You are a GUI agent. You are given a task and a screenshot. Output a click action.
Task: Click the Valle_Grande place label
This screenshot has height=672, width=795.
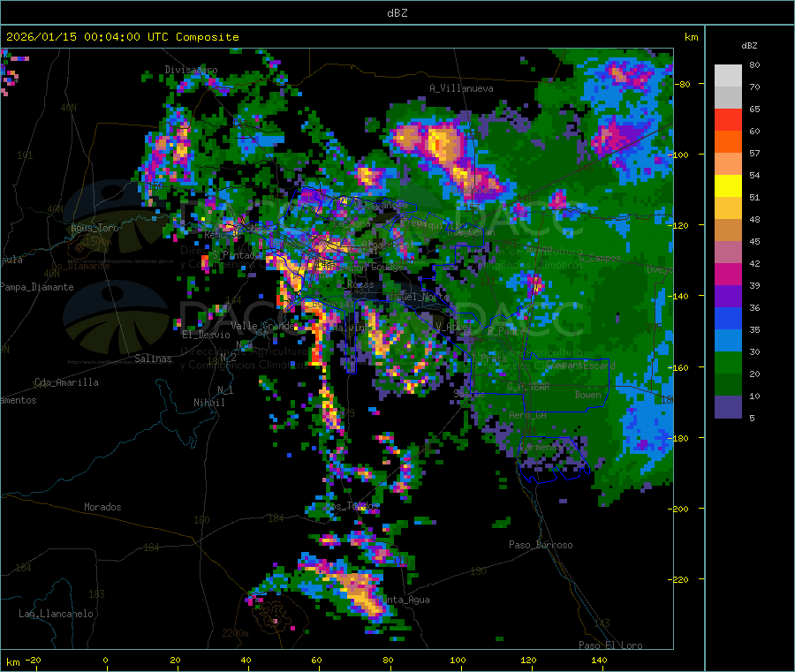click(262, 325)
